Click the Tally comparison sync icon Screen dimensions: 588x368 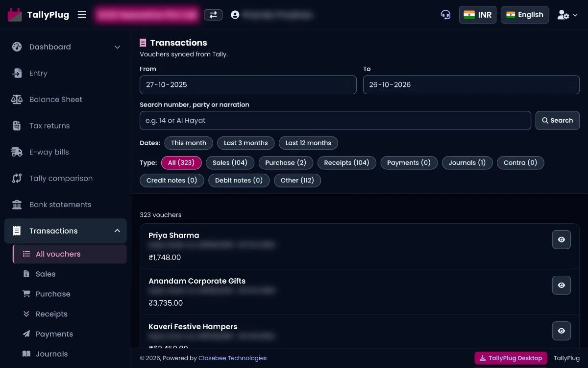pyautogui.click(x=17, y=178)
